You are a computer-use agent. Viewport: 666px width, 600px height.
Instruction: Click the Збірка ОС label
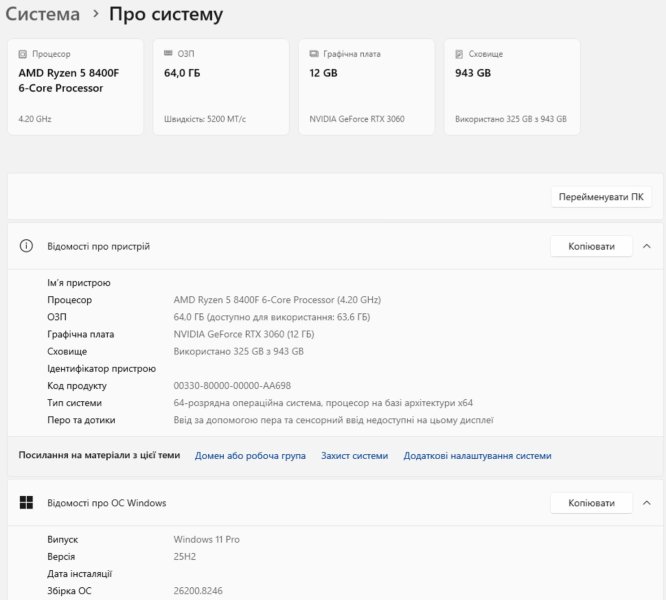coord(69,591)
